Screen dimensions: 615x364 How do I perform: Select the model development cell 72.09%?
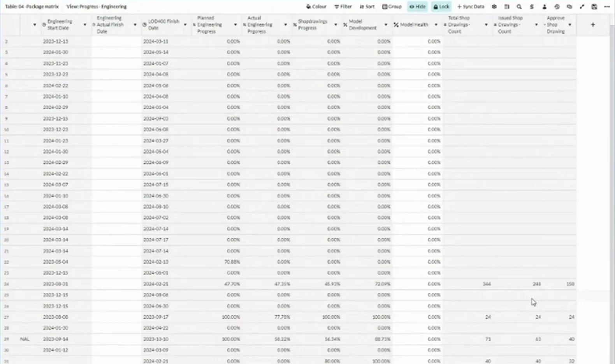(x=367, y=284)
